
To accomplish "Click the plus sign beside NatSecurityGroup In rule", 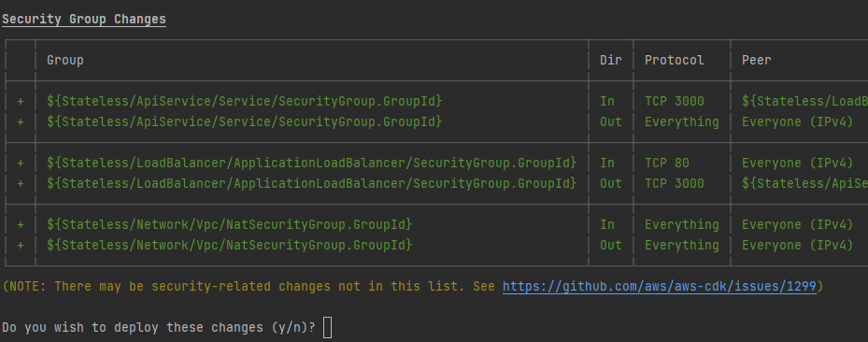I will [21, 224].
